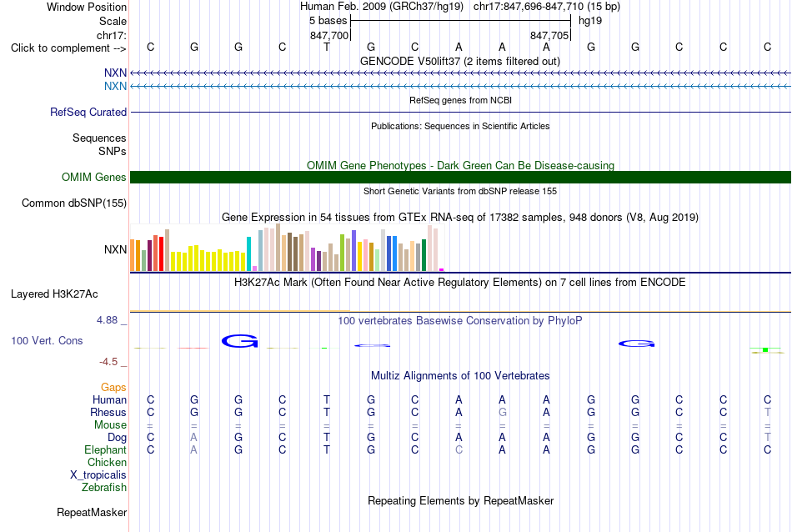Click the GTEx Gene Expression track title
792x532 pixels.
point(460,218)
